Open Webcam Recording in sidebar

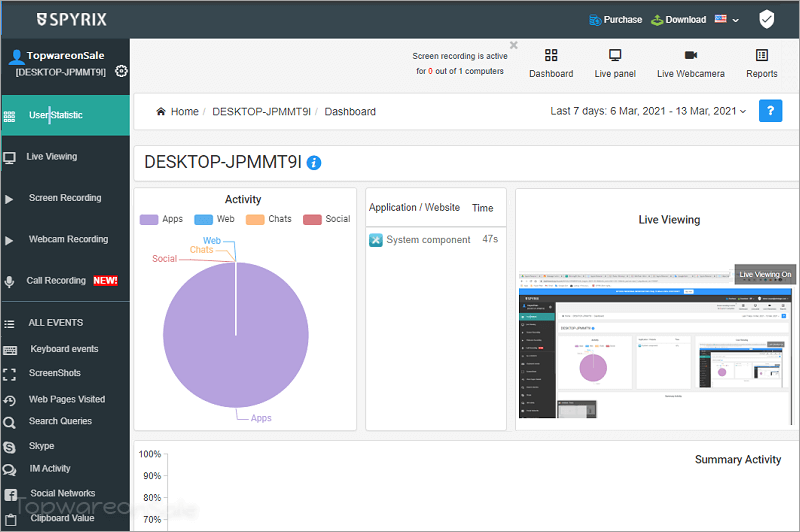click(65, 239)
